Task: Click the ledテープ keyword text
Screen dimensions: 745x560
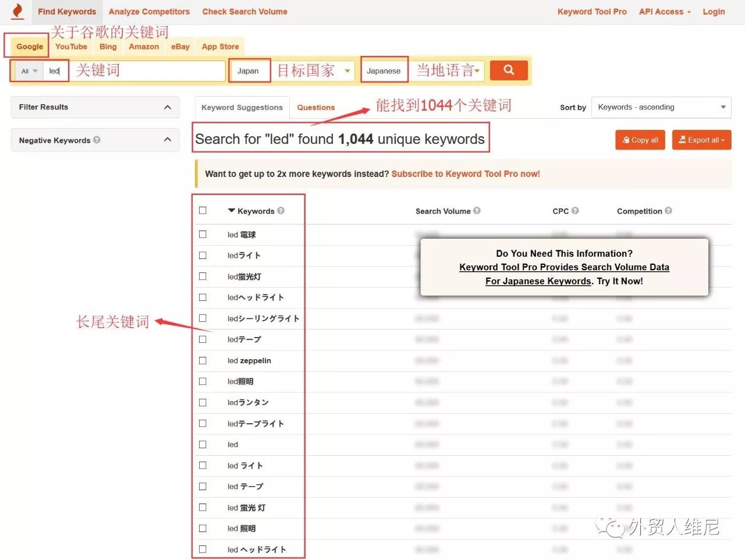Action: tap(244, 339)
